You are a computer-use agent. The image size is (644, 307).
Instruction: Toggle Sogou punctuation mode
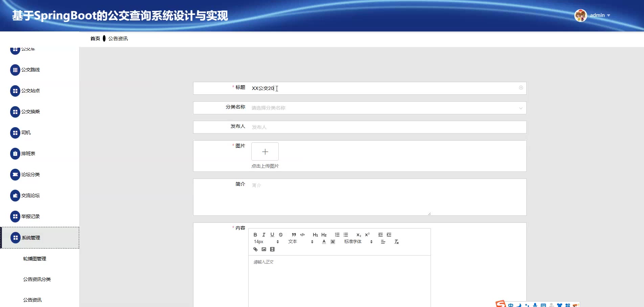tap(527, 305)
